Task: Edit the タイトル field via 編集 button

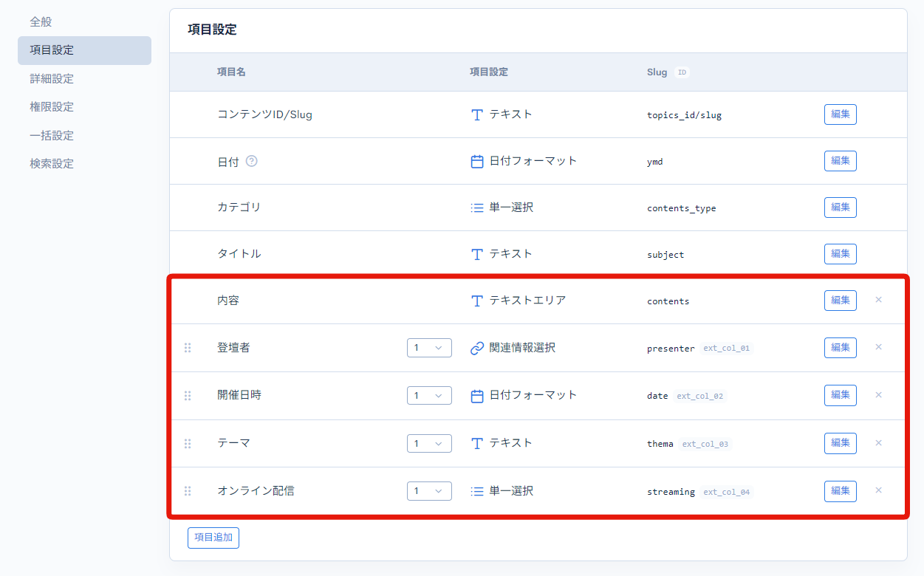Action: 840,254
